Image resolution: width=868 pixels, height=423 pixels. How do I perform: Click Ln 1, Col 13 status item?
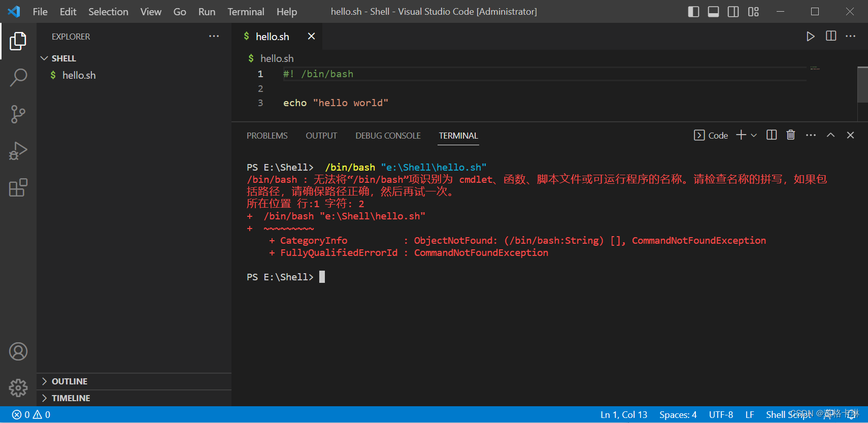(x=624, y=414)
